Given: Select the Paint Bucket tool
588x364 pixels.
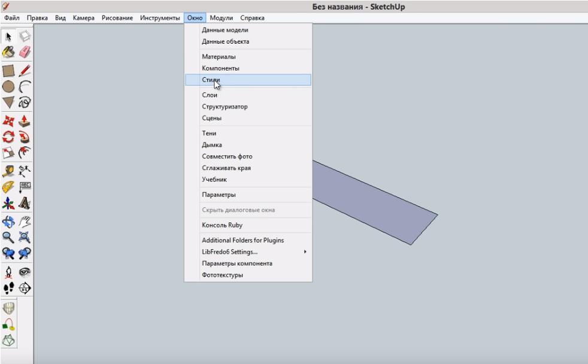Looking at the screenshot, I should (8, 53).
